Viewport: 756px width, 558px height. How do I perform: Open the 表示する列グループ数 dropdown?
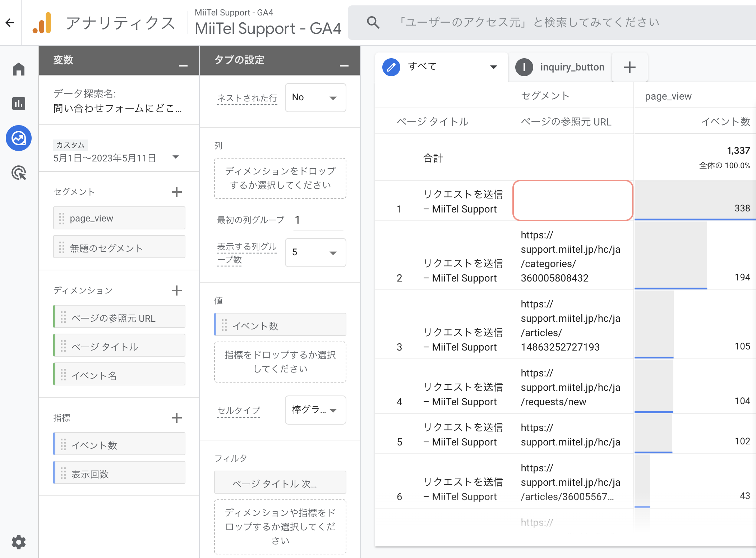(x=315, y=252)
